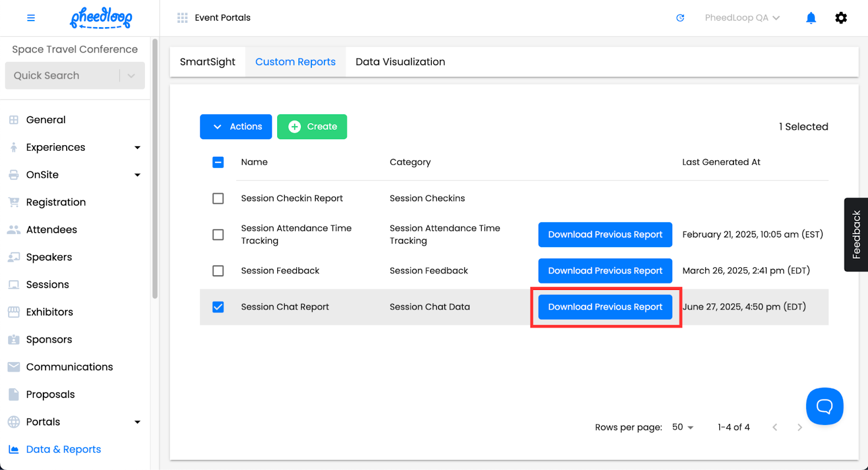
Task: Click the Data & Reports chart icon
Action: pos(14,449)
